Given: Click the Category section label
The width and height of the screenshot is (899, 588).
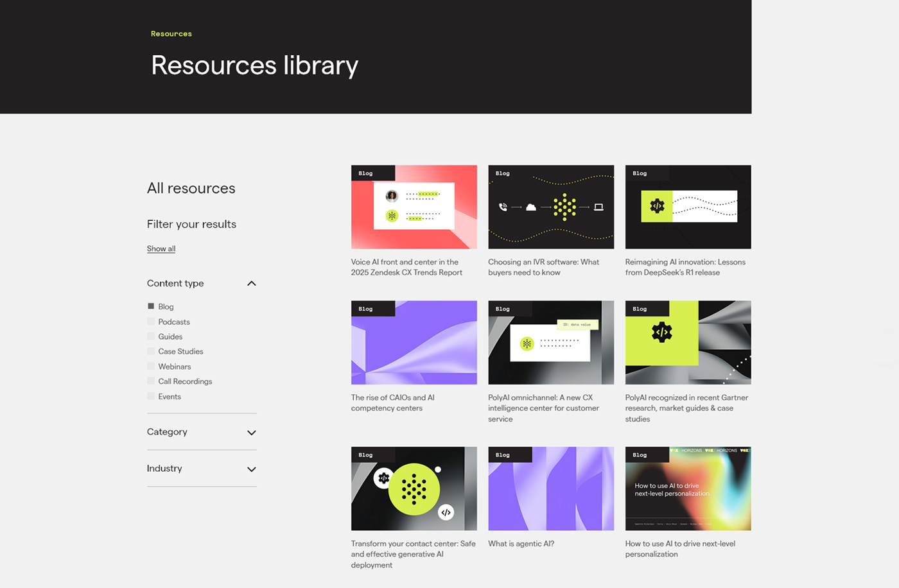Looking at the screenshot, I should click(x=167, y=432).
